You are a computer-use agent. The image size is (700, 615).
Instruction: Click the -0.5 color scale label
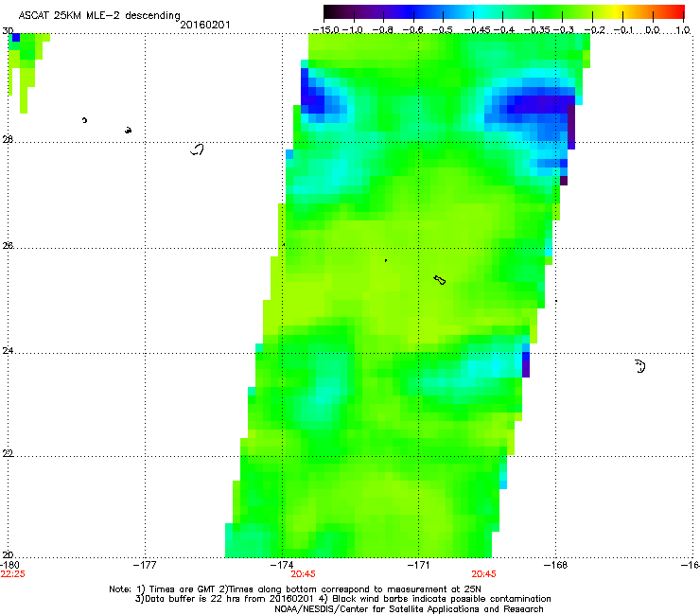(443, 30)
